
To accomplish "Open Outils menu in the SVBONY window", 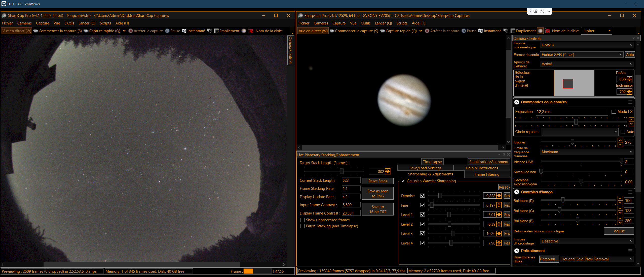I will [366, 23].
